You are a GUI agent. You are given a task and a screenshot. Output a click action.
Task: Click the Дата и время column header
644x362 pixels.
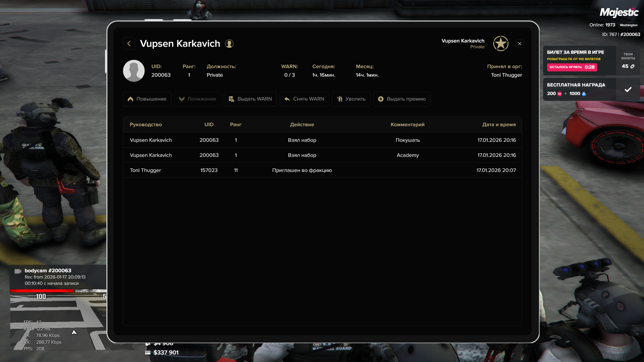tap(499, 125)
